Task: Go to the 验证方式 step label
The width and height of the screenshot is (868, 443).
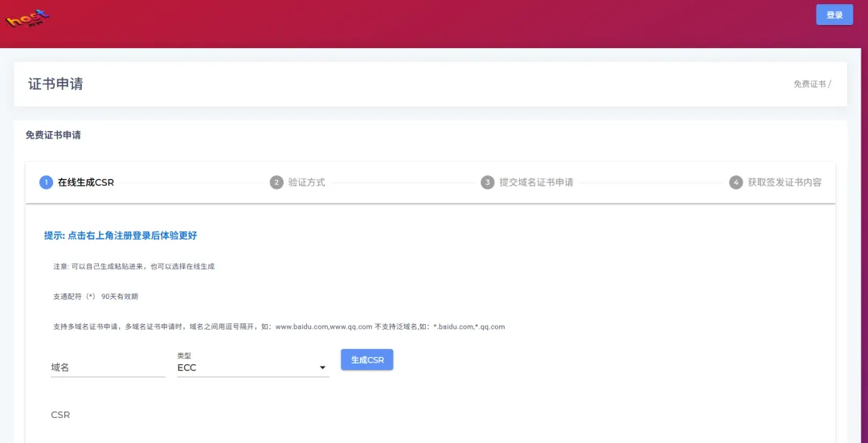Action: pyautogui.click(x=306, y=183)
